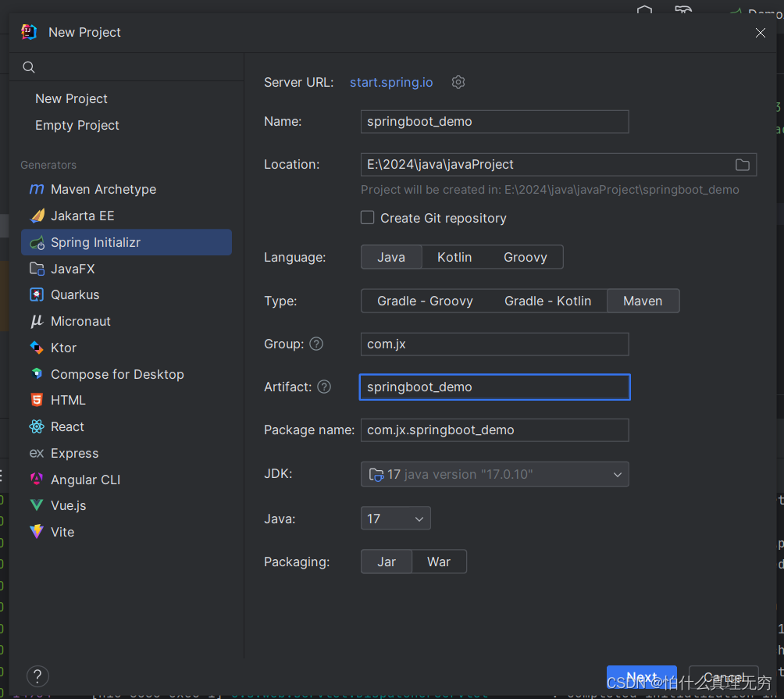Click the Package name field
The height and width of the screenshot is (699, 784).
click(494, 430)
